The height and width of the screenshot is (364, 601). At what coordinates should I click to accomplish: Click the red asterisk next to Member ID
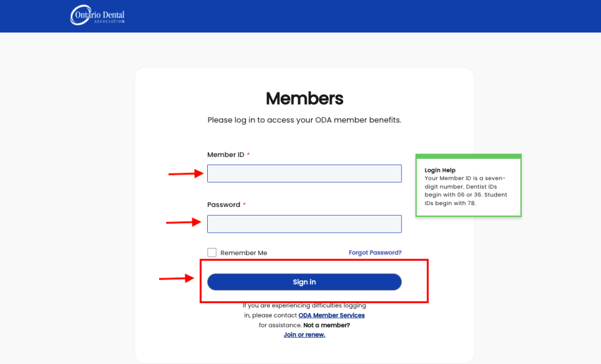[248, 154]
